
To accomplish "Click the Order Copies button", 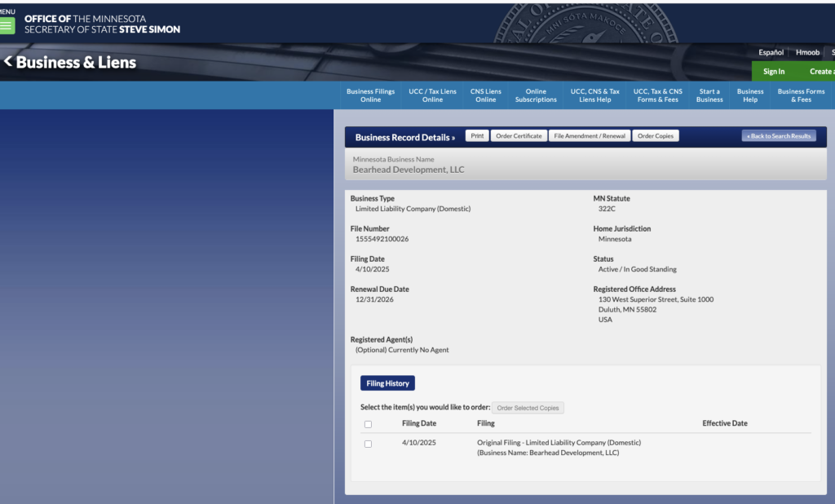I will 655,136.
